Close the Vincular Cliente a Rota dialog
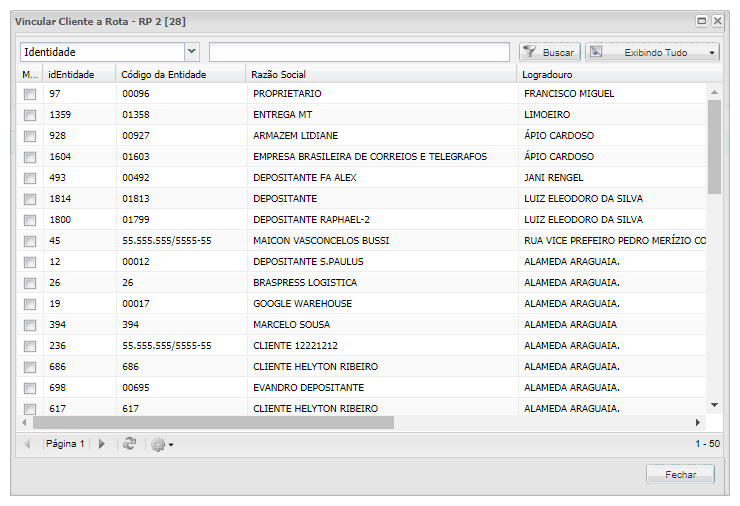740x506 pixels. [x=717, y=21]
